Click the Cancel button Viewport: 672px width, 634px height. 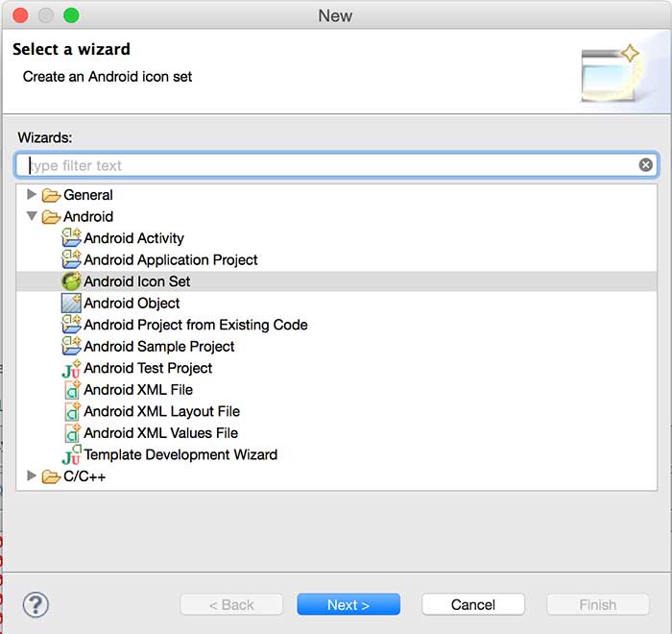coord(473,604)
